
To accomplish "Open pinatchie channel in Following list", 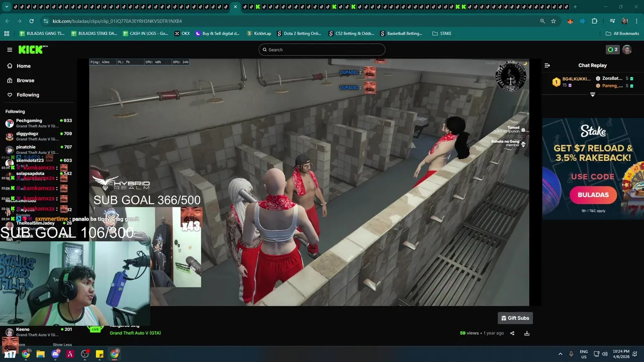I will tap(38, 149).
